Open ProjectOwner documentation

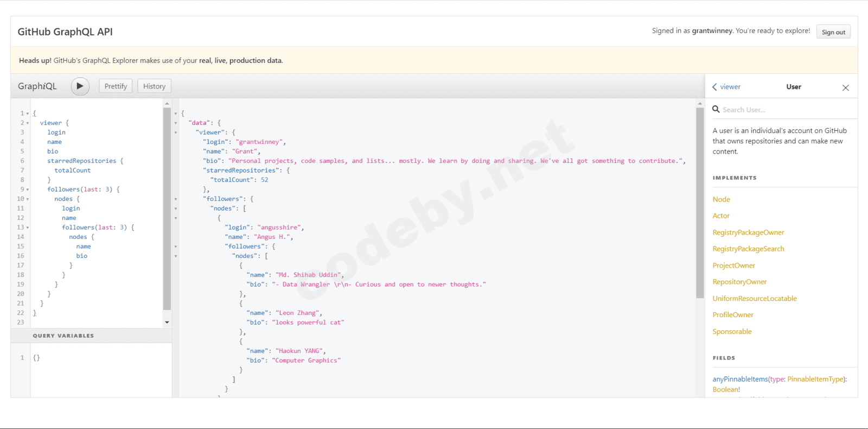733,266
